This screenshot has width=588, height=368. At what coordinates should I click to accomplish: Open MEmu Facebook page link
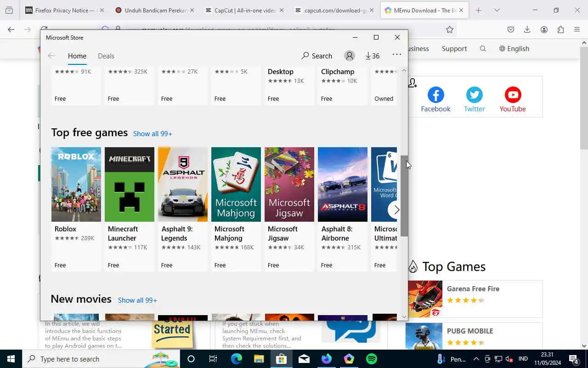click(435, 100)
